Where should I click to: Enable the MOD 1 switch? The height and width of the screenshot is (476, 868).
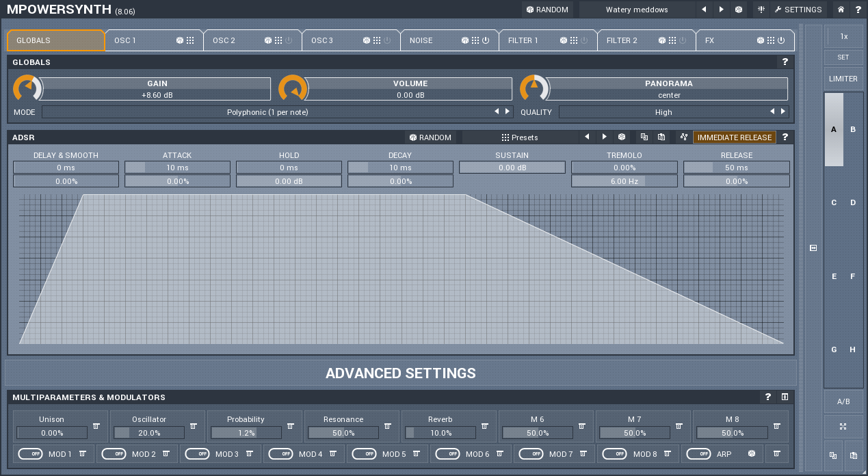point(30,453)
